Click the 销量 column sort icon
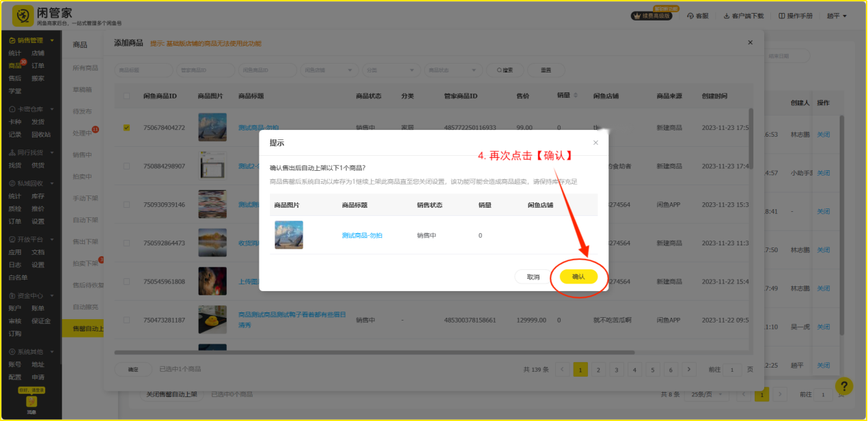This screenshot has width=868, height=421. click(x=575, y=96)
